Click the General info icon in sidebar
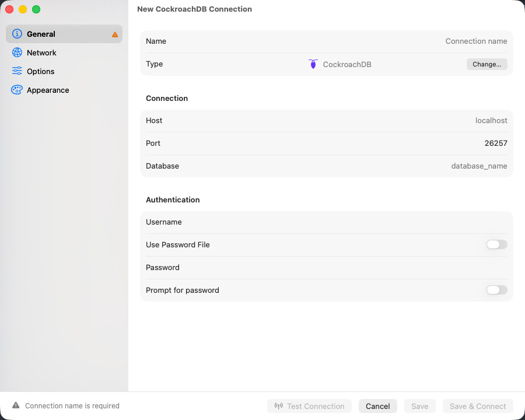 pyautogui.click(x=17, y=34)
